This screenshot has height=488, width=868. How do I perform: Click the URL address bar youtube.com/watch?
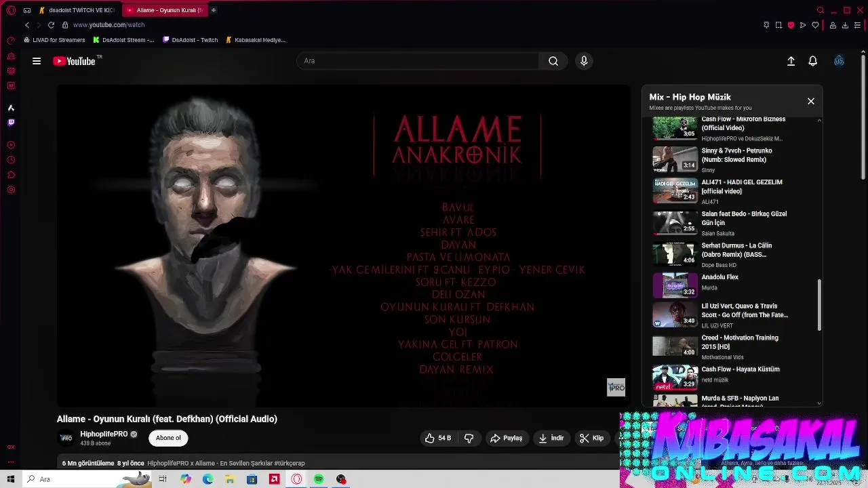[108, 25]
